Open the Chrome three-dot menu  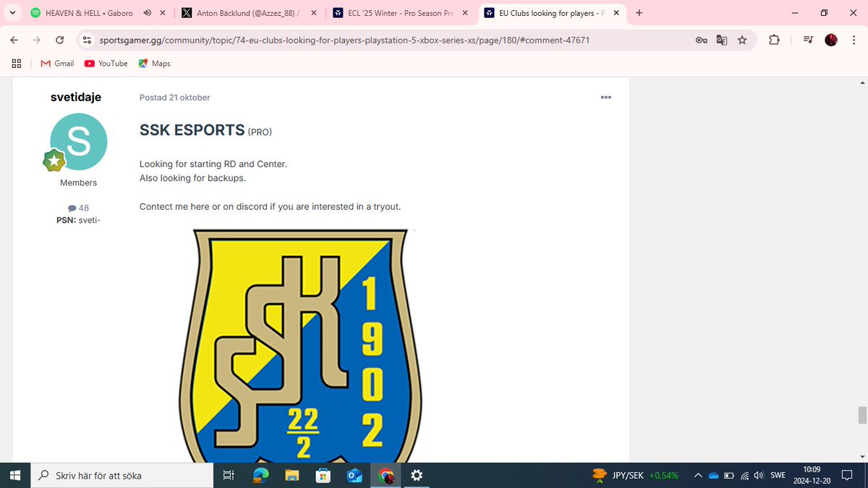853,40
